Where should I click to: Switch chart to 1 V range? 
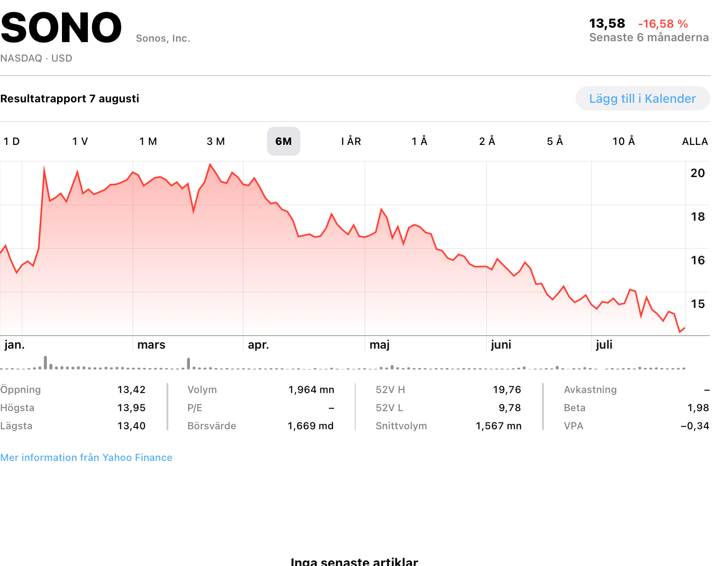click(x=80, y=141)
